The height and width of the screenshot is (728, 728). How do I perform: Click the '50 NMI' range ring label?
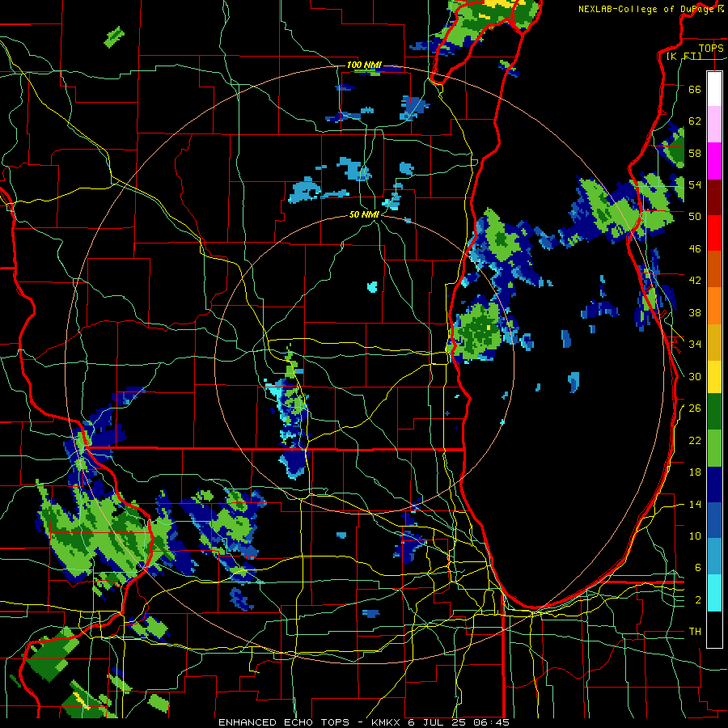click(x=365, y=214)
